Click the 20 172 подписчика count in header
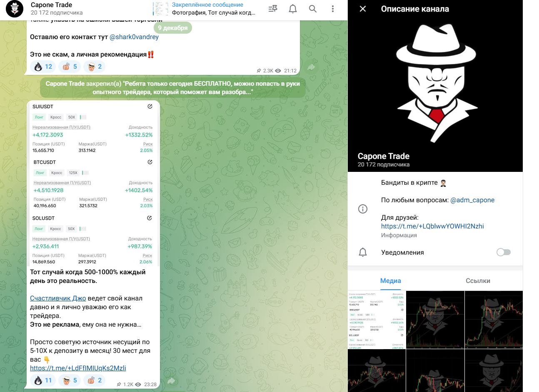 coord(57,13)
